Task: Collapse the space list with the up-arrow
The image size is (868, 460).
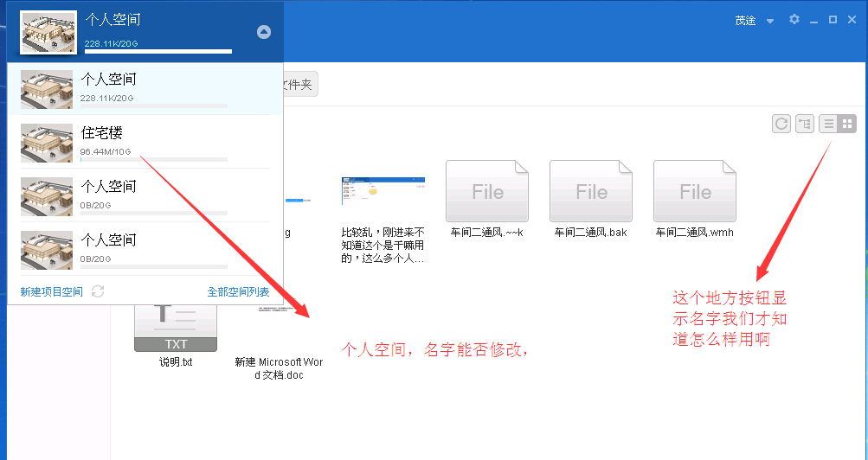Action: click(264, 32)
